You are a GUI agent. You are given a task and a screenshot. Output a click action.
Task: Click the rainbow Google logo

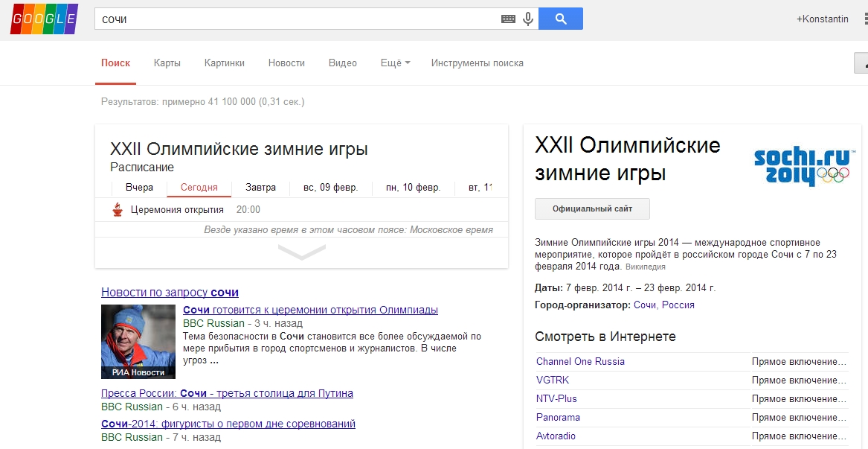coord(44,20)
